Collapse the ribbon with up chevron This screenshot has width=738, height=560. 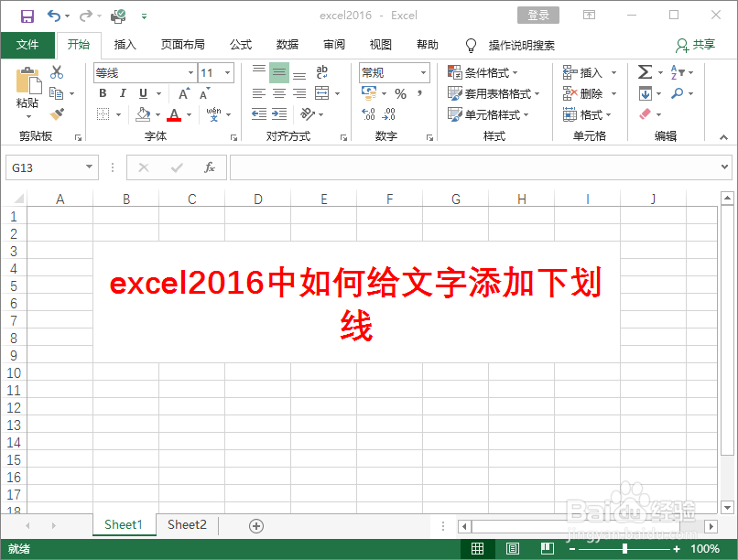pos(723,137)
